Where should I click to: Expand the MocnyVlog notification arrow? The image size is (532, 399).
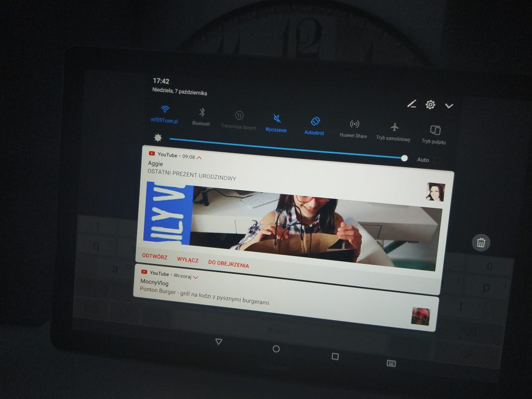[195, 277]
